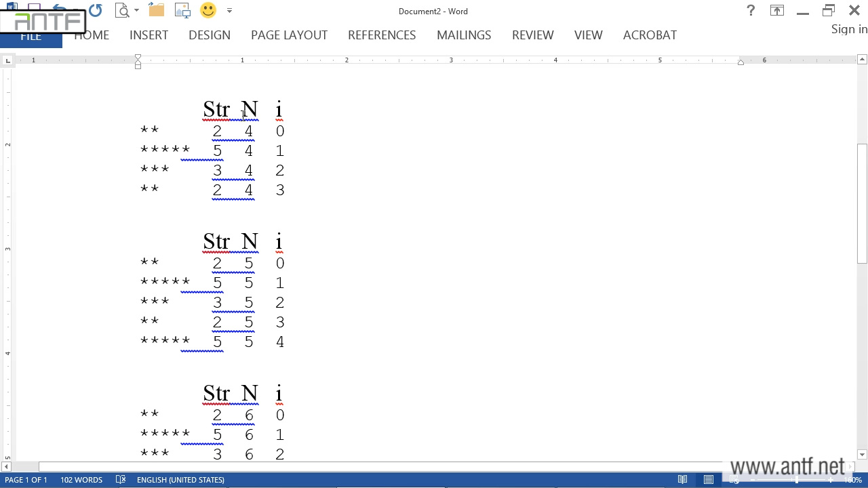Click the Open folder icon
This screenshot has width=868, height=488.
click(x=156, y=11)
